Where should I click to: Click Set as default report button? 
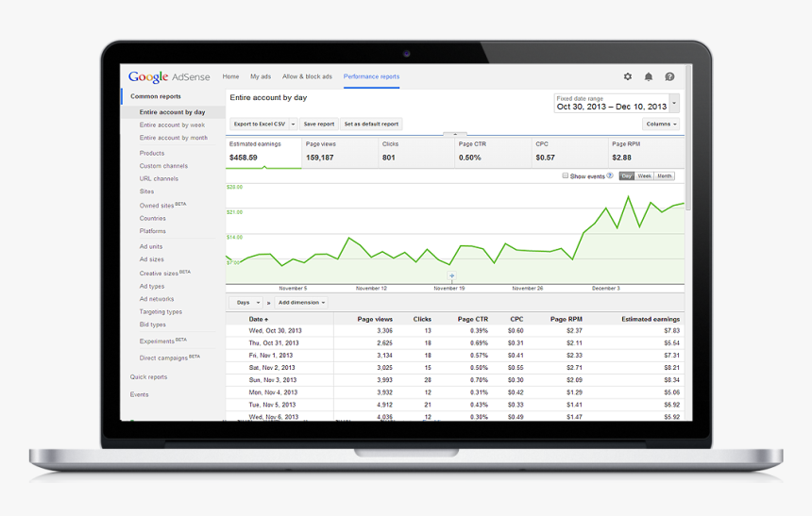point(371,125)
